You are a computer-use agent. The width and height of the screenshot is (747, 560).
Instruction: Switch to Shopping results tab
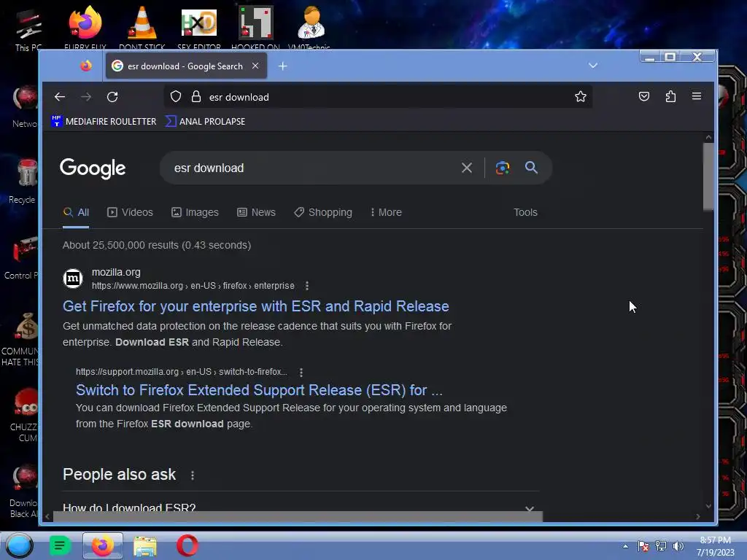323,212
